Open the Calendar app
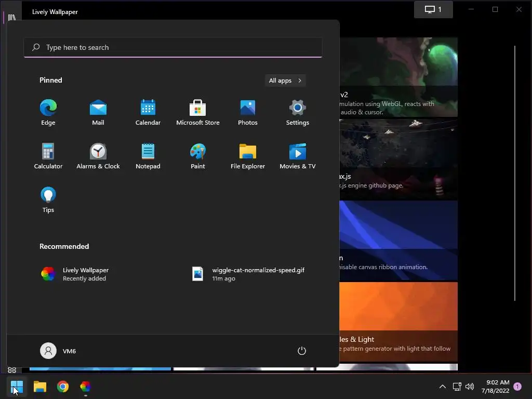 [x=148, y=113]
